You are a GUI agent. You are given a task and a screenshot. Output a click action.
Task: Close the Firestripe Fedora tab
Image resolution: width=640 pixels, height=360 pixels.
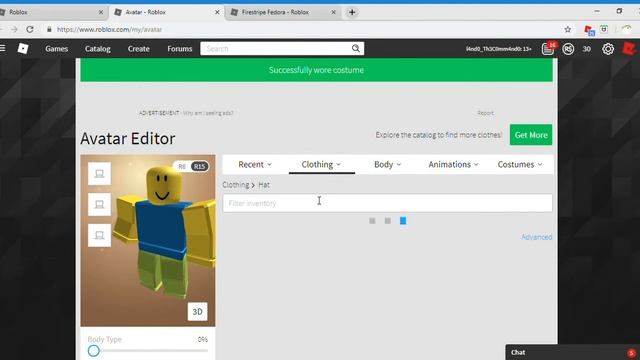[333, 12]
